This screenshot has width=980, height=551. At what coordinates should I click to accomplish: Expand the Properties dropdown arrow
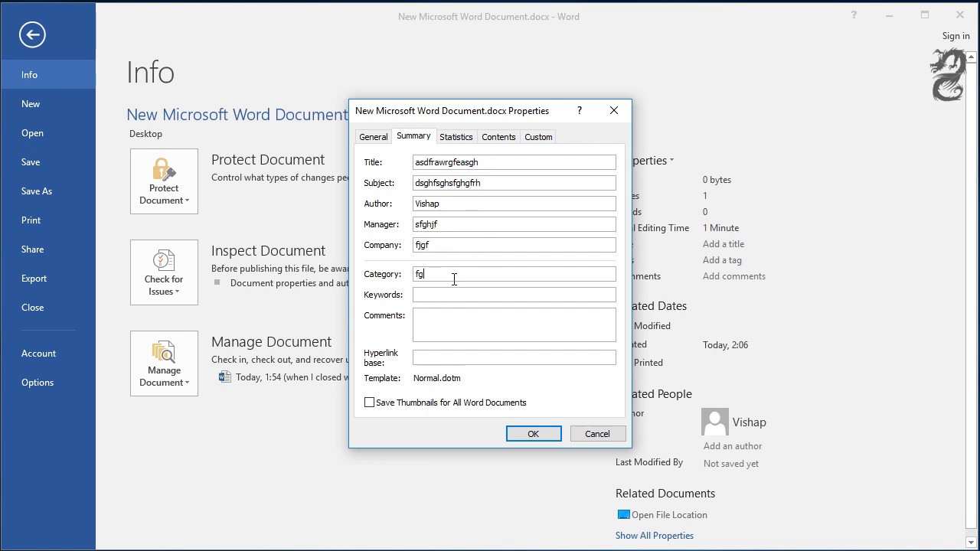(x=671, y=161)
